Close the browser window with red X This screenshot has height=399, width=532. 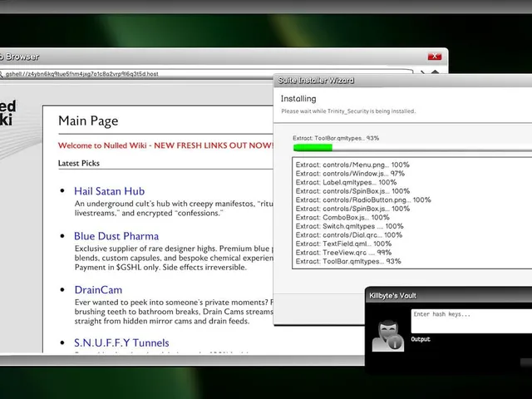coord(434,57)
